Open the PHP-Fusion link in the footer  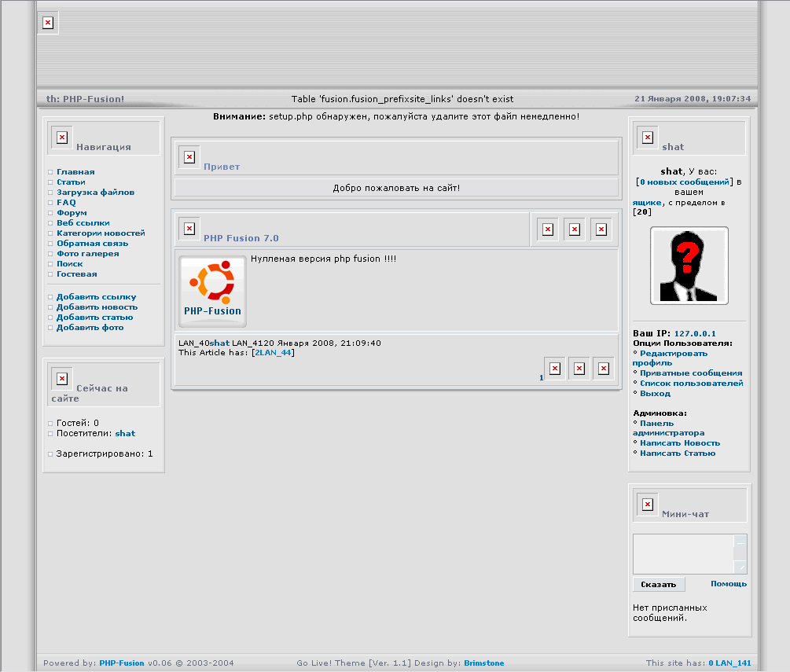coord(121,663)
